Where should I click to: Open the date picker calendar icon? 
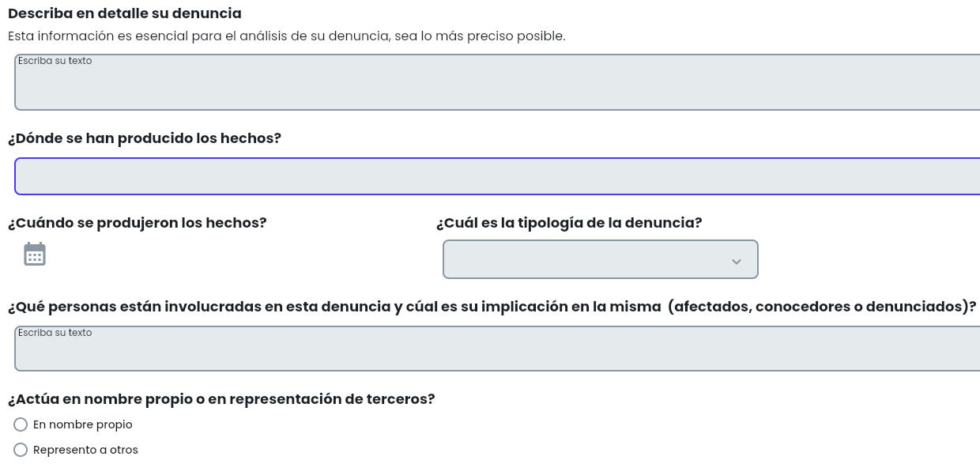click(35, 255)
